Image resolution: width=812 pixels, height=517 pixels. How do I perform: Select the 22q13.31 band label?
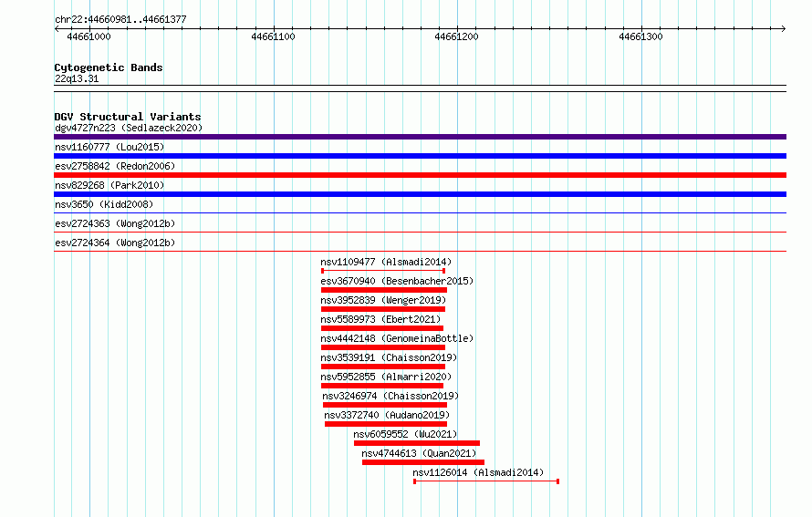tap(77, 78)
